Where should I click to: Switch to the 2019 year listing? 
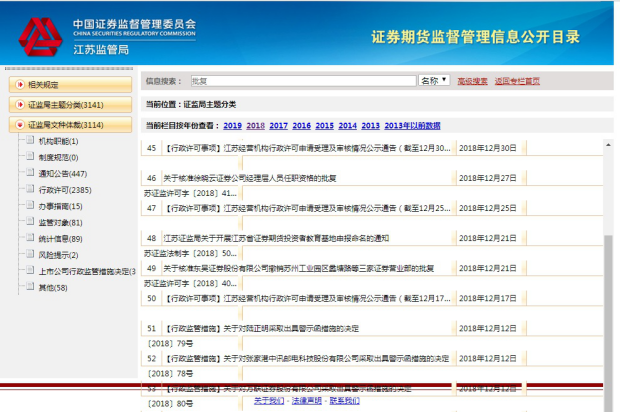[232, 126]
